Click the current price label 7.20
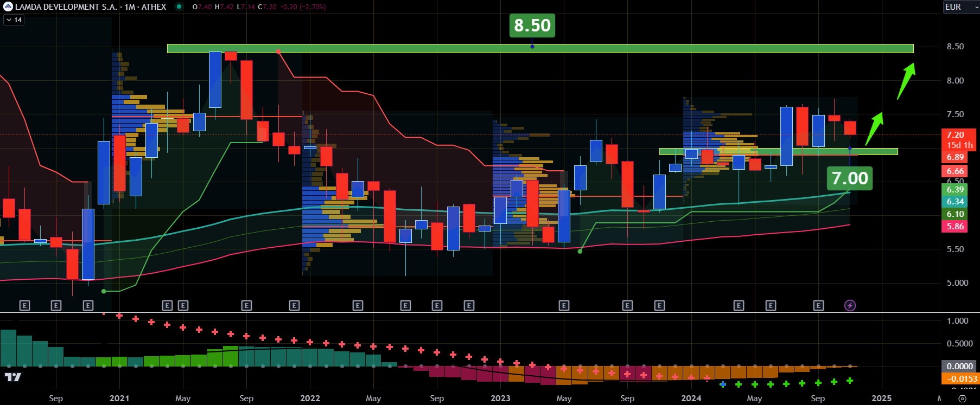Image resolution: width=980 pixels, height=405 pixels. [959, 134]
